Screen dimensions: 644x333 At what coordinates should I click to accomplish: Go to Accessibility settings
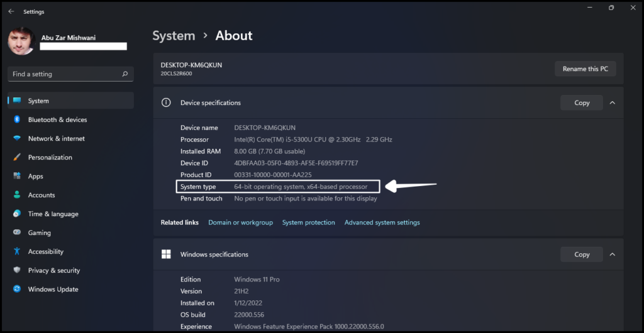(x=70, y=251)
